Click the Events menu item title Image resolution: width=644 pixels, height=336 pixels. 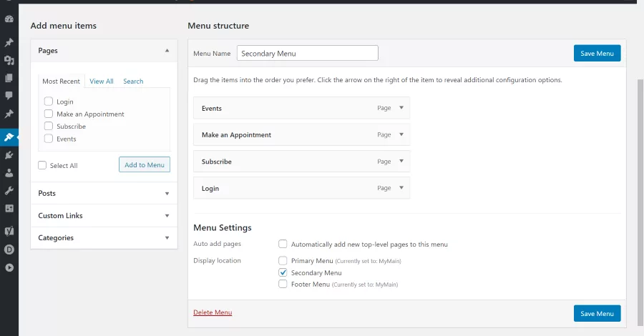(x=212, y=109)
